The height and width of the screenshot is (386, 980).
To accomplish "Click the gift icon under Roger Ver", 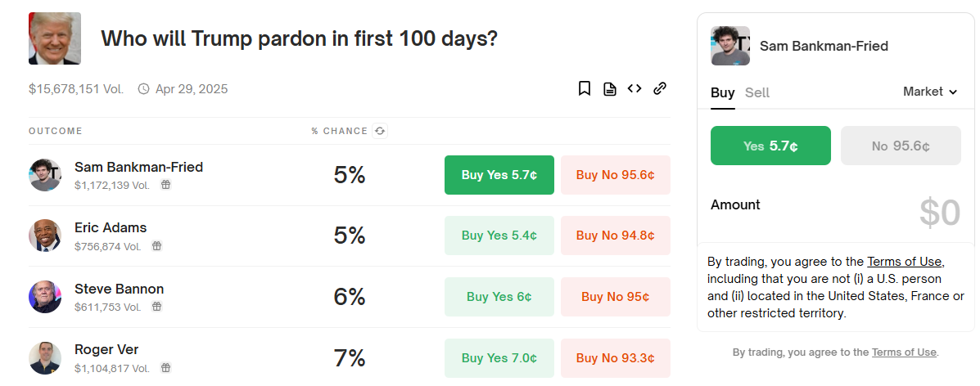I will pyautogui.click(x=165, y=369).
